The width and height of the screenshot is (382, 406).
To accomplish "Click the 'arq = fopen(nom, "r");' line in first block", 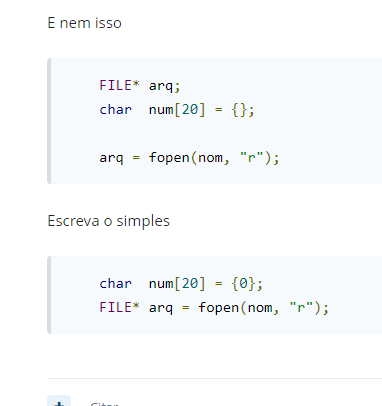I will point(189,158).
